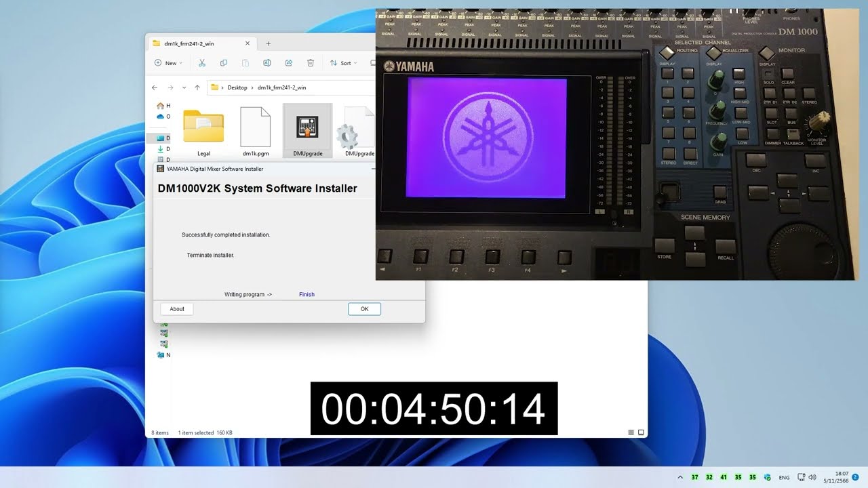Close the dm1k_frm241-2_win tab
Viewport: 868px width, 488px height.
click(247, 43)
